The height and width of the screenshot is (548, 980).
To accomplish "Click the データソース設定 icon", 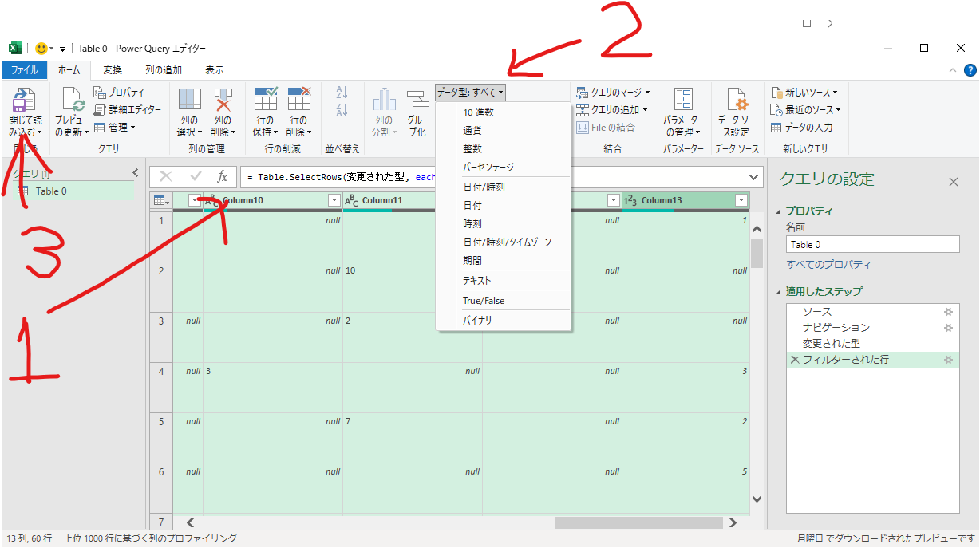I will [737, 101].
